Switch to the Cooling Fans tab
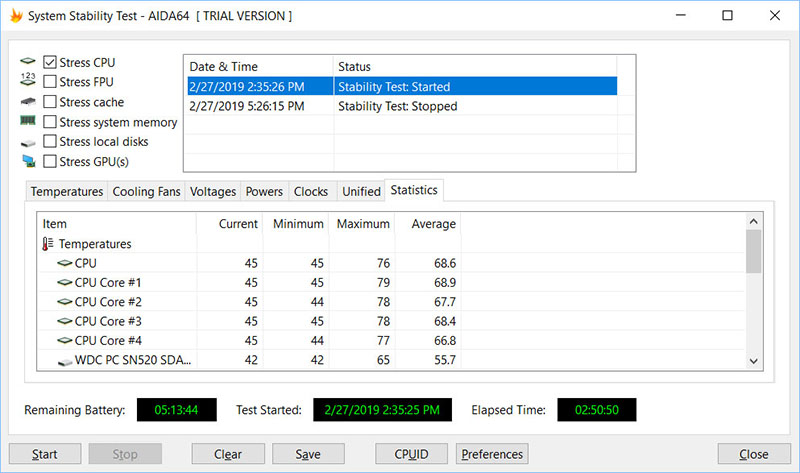The image size is (800, 473). pos(146,191)
